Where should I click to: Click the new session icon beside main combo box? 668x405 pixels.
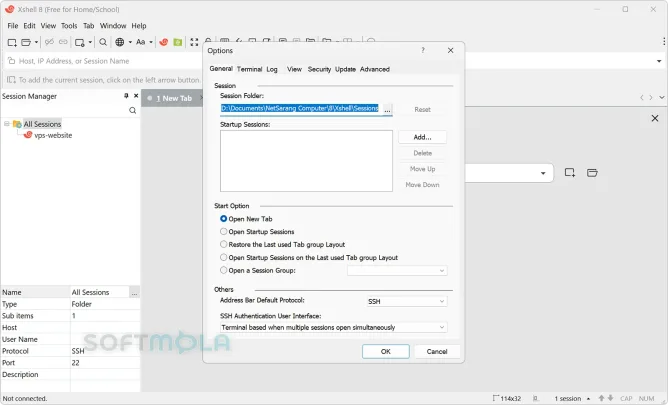(x=570, y=172)
